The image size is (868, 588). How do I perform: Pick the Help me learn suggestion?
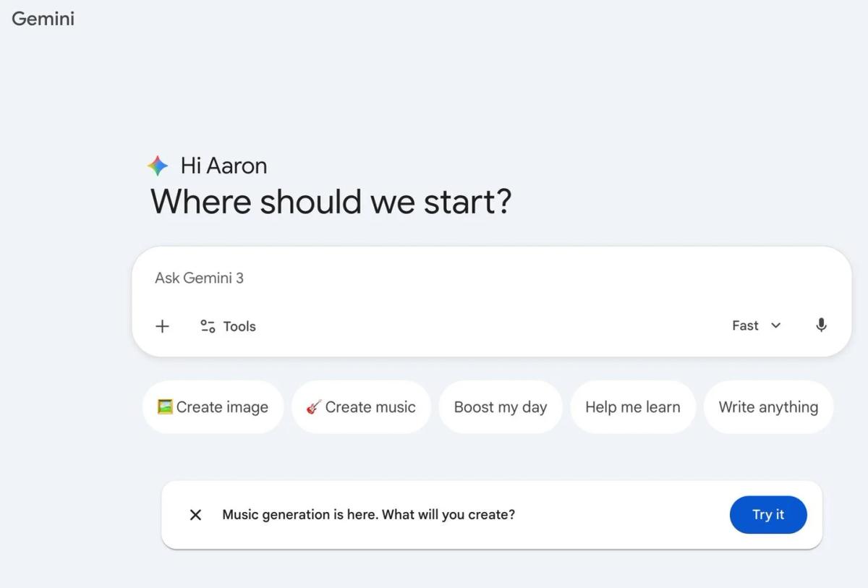[x=632, y=407]
